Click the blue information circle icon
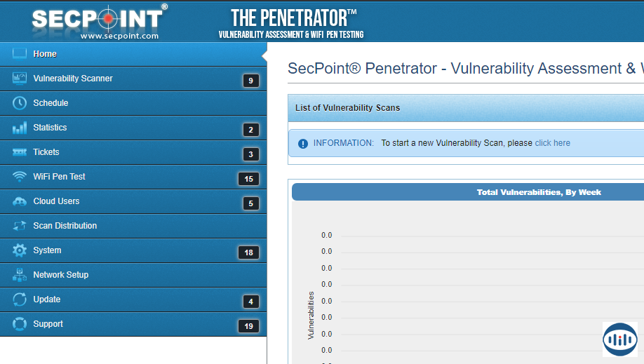The width and height of the screenshot is (644, 364). click(303, 144)
